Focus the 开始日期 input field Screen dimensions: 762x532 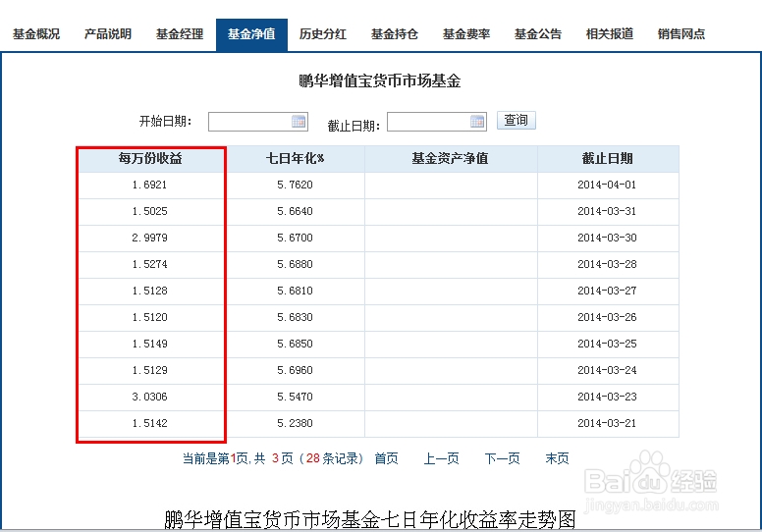(x=258, y=122)
